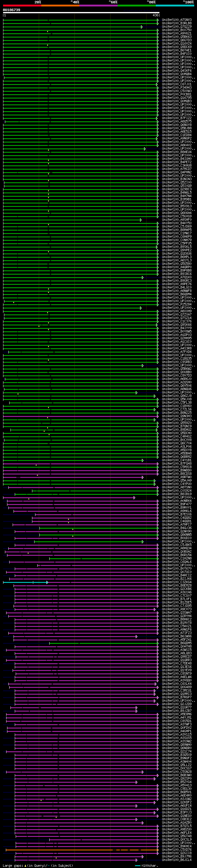Click the AU186739 query title
197x868 pixels.
11,10
